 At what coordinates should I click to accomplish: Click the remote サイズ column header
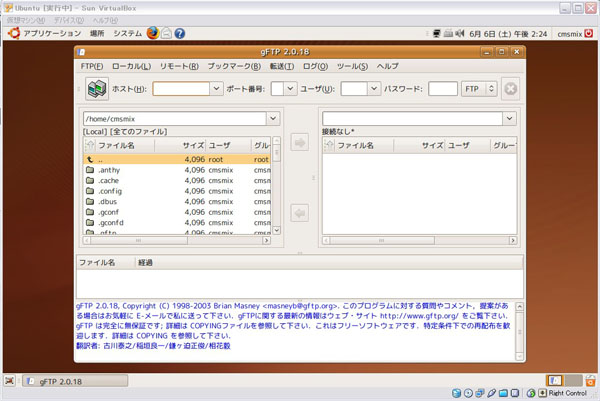click(419, 145)
